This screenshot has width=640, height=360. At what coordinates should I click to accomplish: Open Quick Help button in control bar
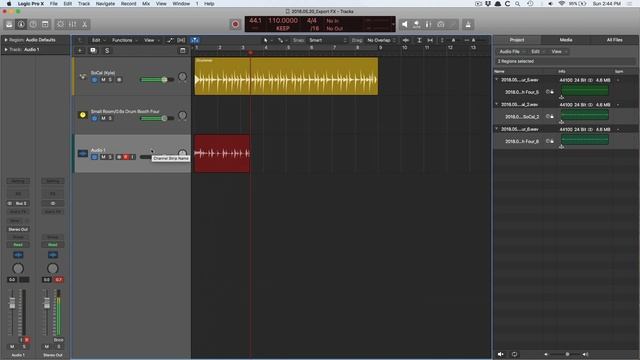click(33, 24)
